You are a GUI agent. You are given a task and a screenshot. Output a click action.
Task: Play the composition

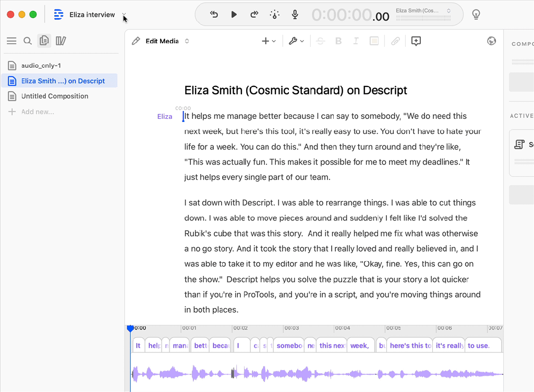(x=234, y=14)
